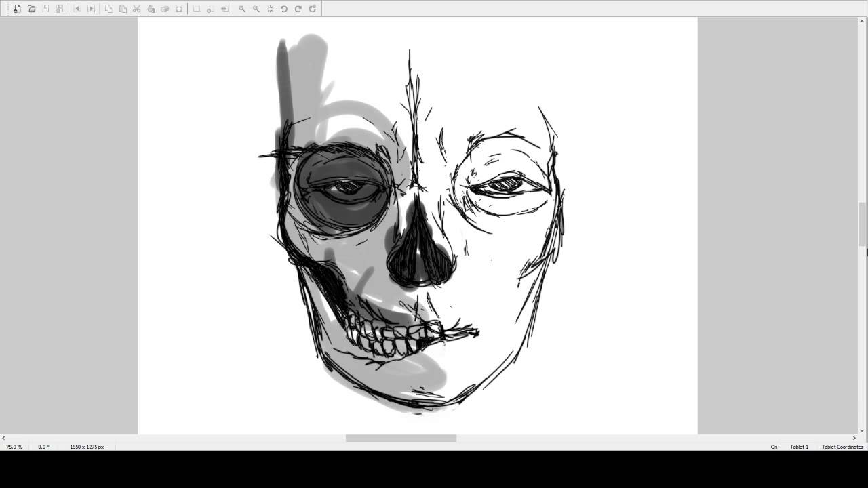
Task: Click the vertical scrollbar thumb
Action: pyautogui.click(x=863, y=224)
